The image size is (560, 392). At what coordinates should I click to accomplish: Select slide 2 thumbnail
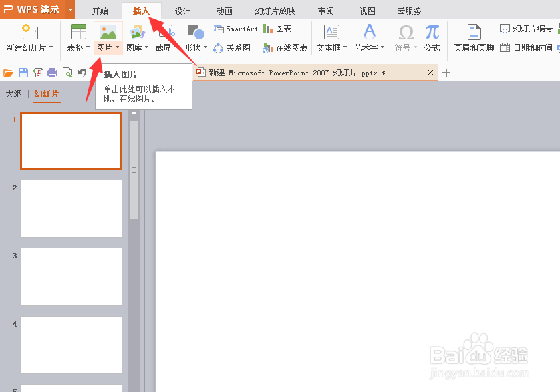click(71, 208)
